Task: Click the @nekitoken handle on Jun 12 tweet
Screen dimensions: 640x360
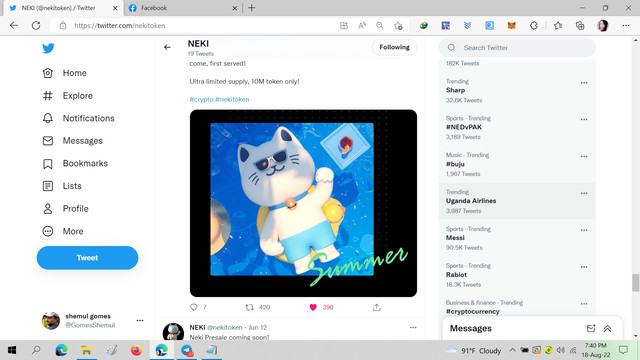Action: coord(224,327)
